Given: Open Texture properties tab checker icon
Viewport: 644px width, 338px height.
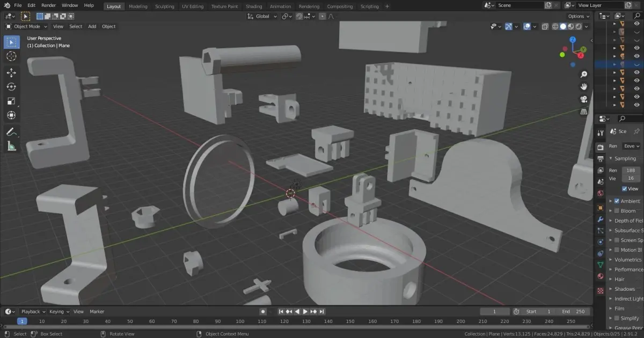Looking at the screenshot, I should [601, 290].
